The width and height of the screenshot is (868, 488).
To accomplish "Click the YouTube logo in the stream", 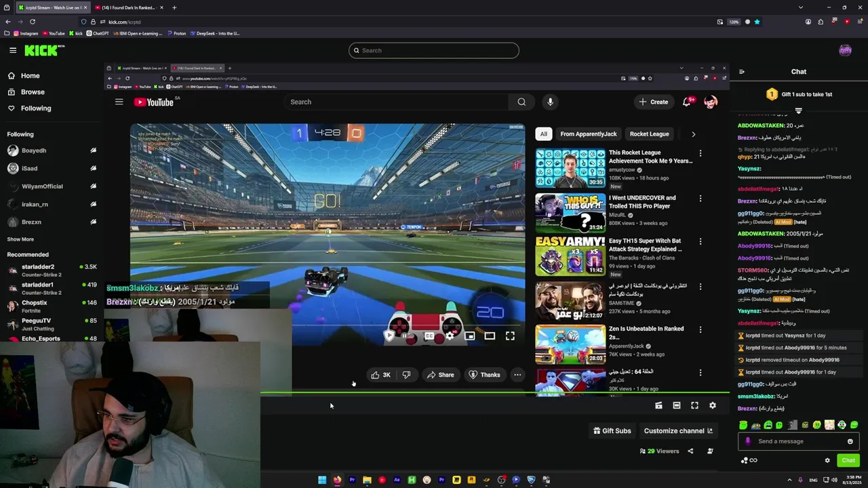I will [x=154, y=102].
